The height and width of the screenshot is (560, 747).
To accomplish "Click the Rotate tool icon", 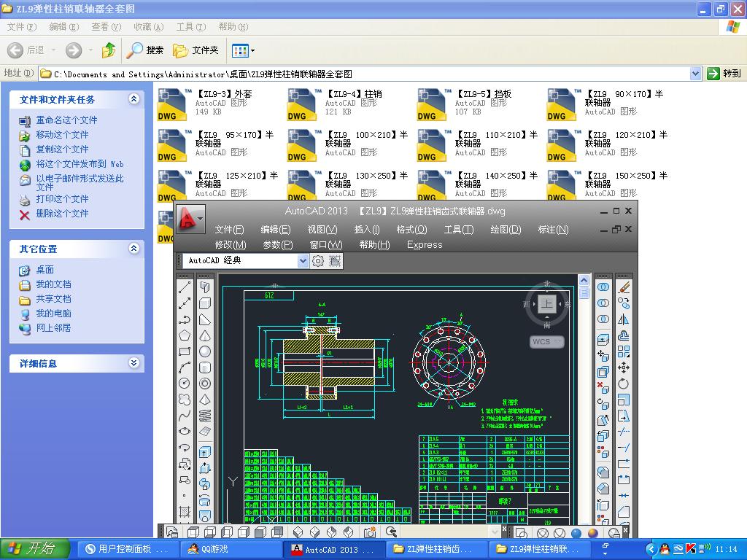I will [x=624, y=384].
